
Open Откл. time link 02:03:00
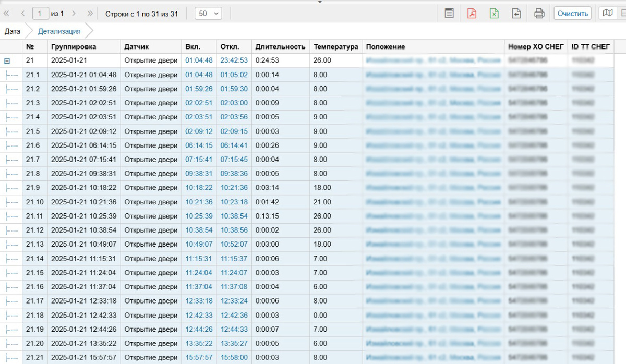click(234, 103)
